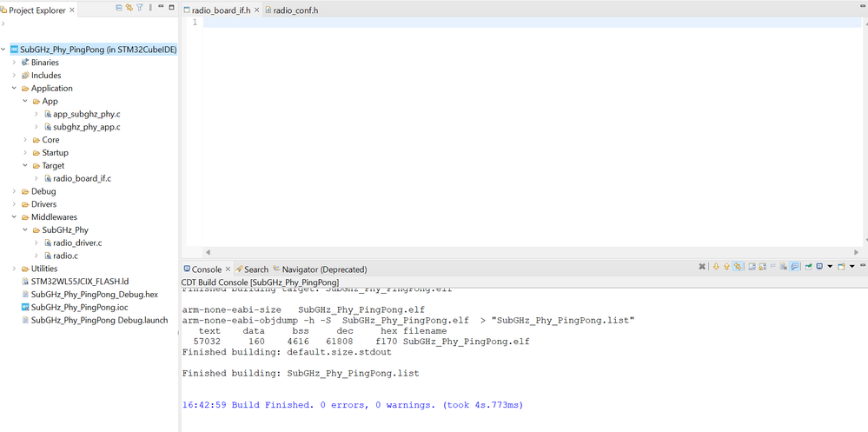Jump to Previous Error in console toolbar
This screenshot has width=868, height=432.
pyautogui.click(x=726, y=266)
